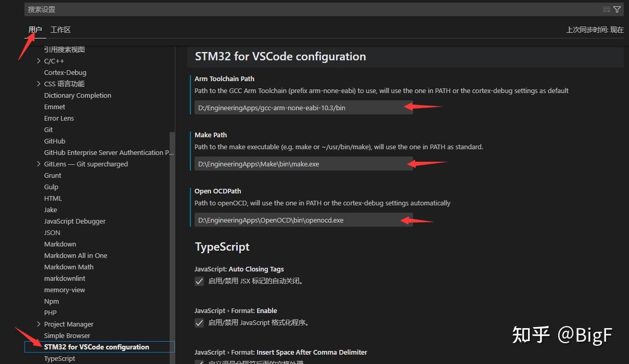The height and width of the screenshot is (364, 629).
Task: Expand the Project Manager section
Action: click(x=38, y=324)
